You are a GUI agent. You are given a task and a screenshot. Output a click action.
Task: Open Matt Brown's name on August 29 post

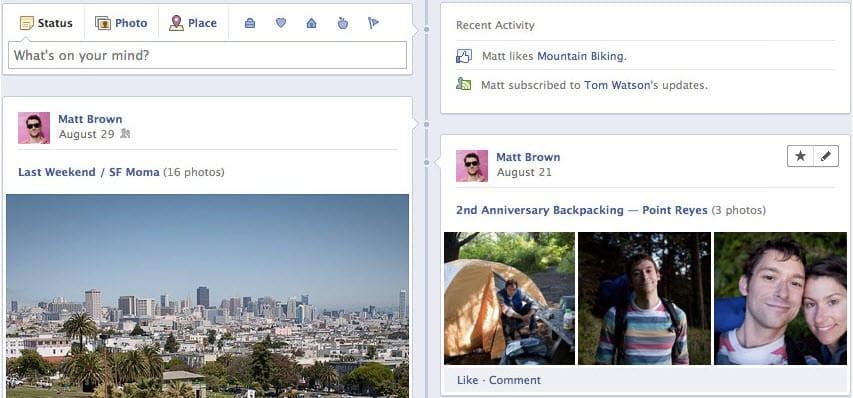click(90, 119)
